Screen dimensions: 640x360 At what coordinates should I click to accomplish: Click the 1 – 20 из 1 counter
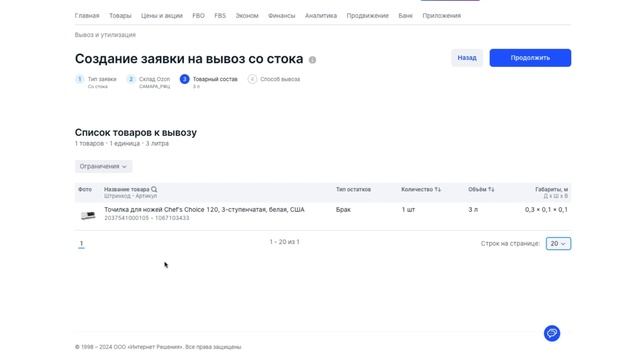point(284,242)
